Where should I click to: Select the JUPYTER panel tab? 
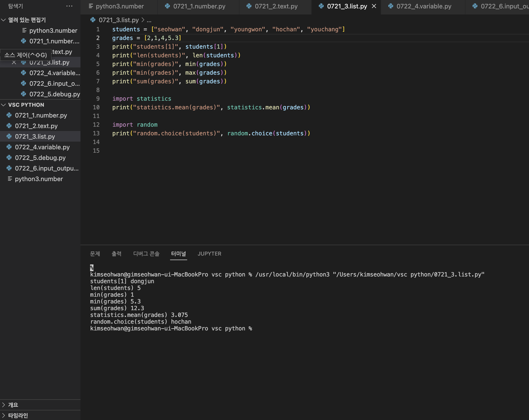pos(209,254)
